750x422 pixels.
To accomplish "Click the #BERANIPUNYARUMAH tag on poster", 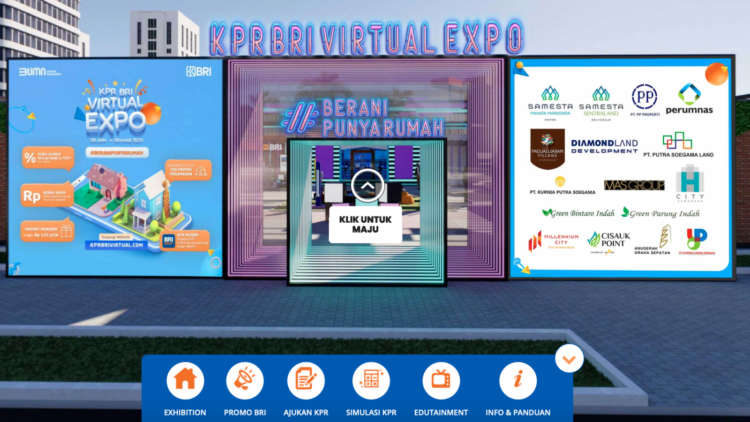I will pos(117,153).
